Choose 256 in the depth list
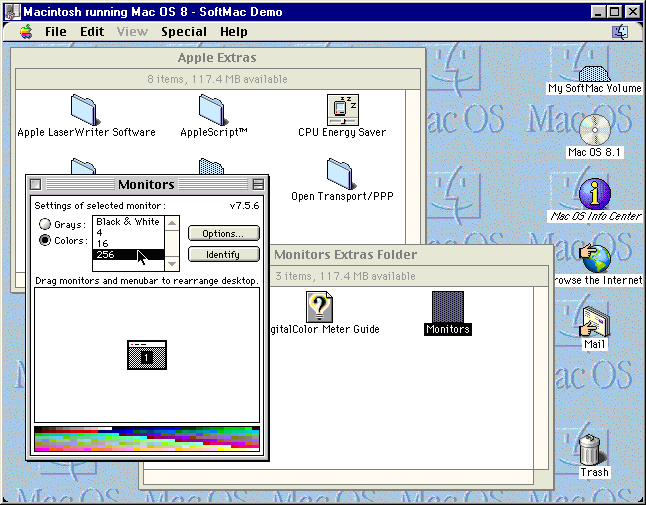646x505 pixels. tap(128, 255)
